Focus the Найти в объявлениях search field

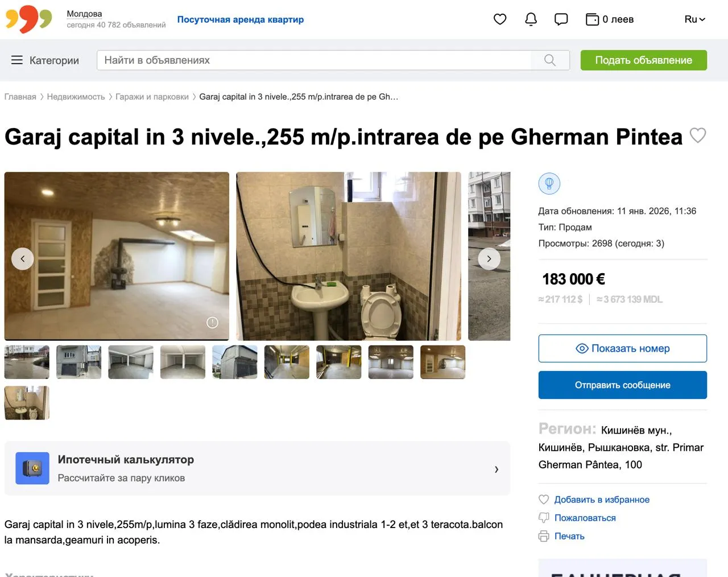pos(314,60)
